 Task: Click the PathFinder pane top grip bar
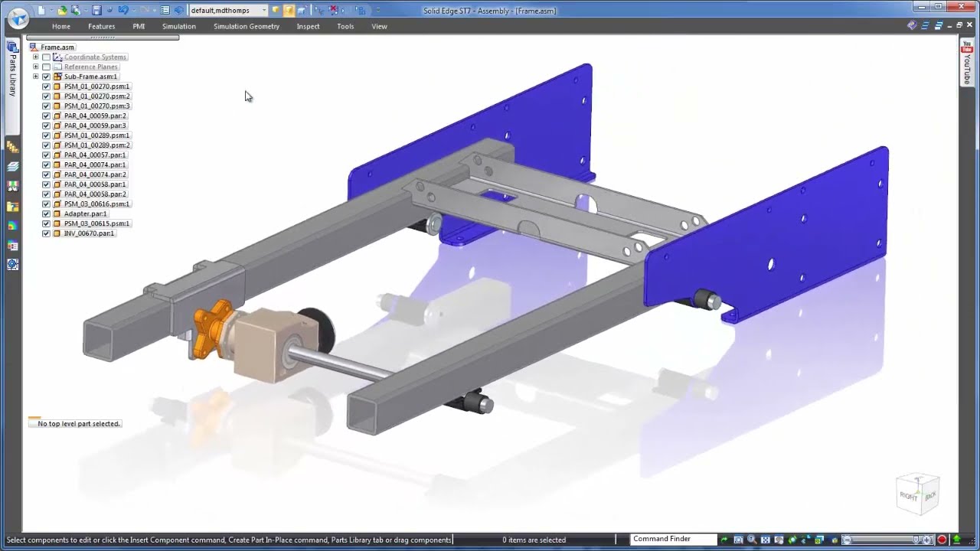click(x=103, y=37)
